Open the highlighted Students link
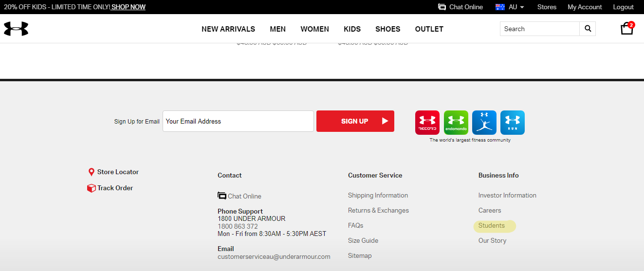Viewport: 644px width, 271px height. coord(492,225)
